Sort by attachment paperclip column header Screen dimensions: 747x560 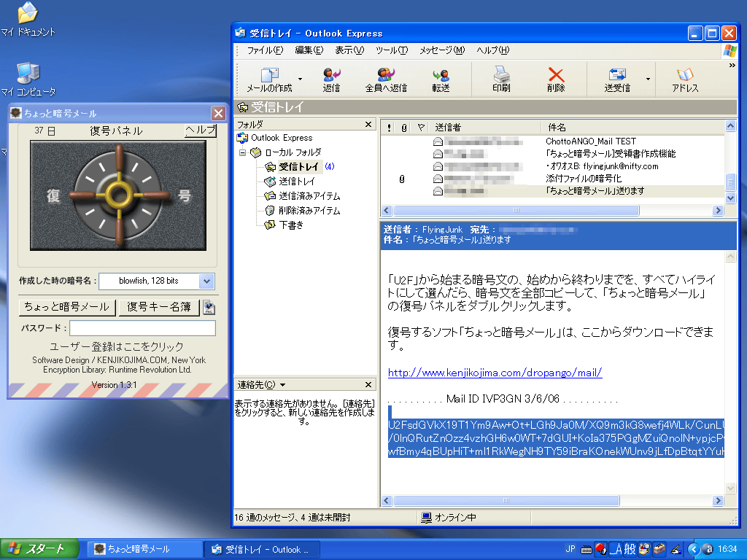tap(404, 128)
